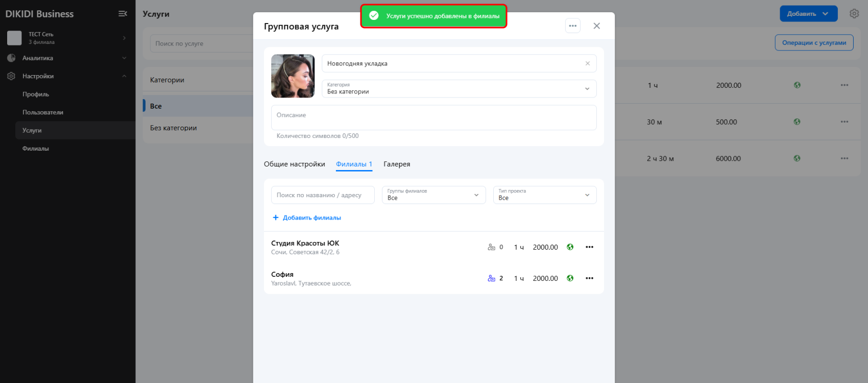Click the globe icon in София row
Screen dimensions: 868x383
pyautogui.click(x=570, y=278)
